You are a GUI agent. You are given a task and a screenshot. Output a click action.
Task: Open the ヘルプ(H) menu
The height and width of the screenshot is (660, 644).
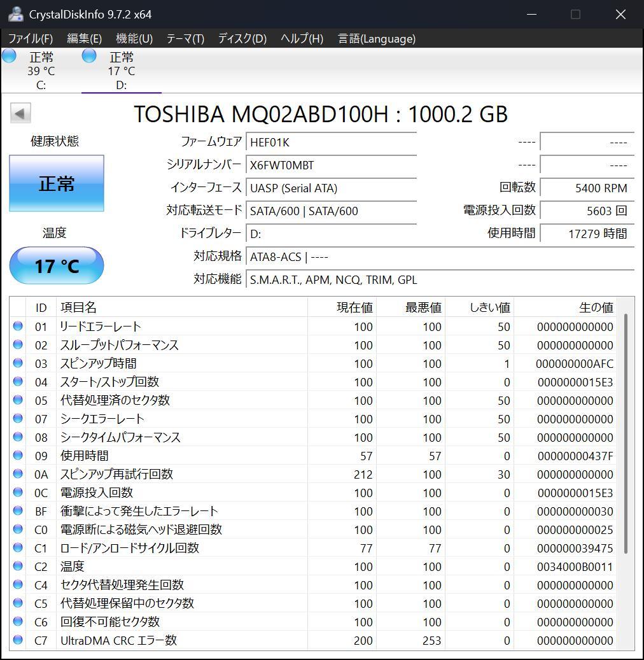(x=302, y=39)
